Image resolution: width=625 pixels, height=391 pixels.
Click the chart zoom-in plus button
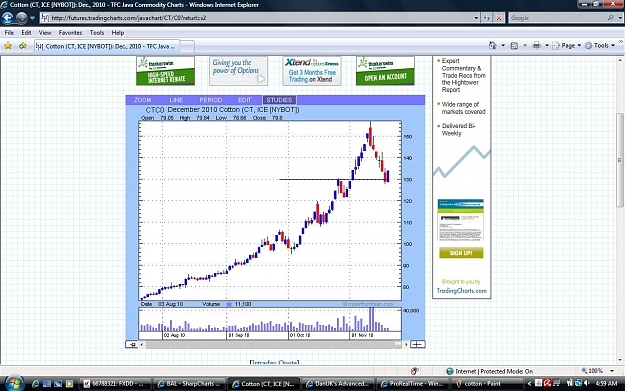(417, 344)
